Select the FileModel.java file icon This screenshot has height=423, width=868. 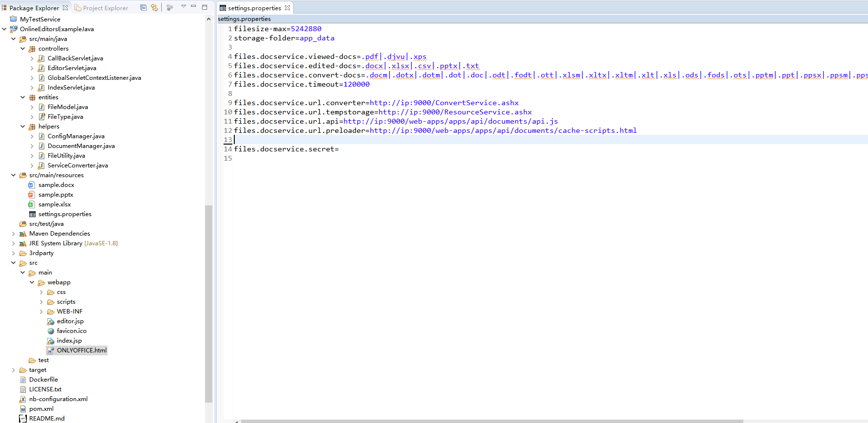pyautogui.click(x=41, y=107)
